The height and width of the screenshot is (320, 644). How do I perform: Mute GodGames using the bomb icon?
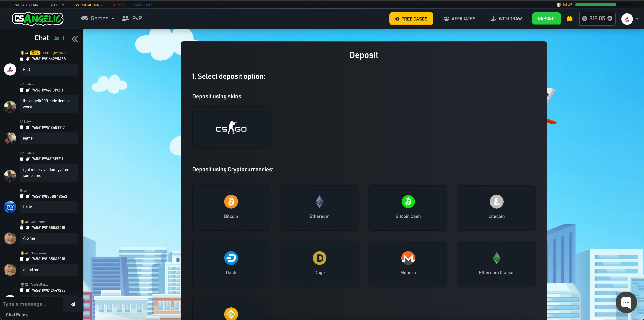pos(28,227)
